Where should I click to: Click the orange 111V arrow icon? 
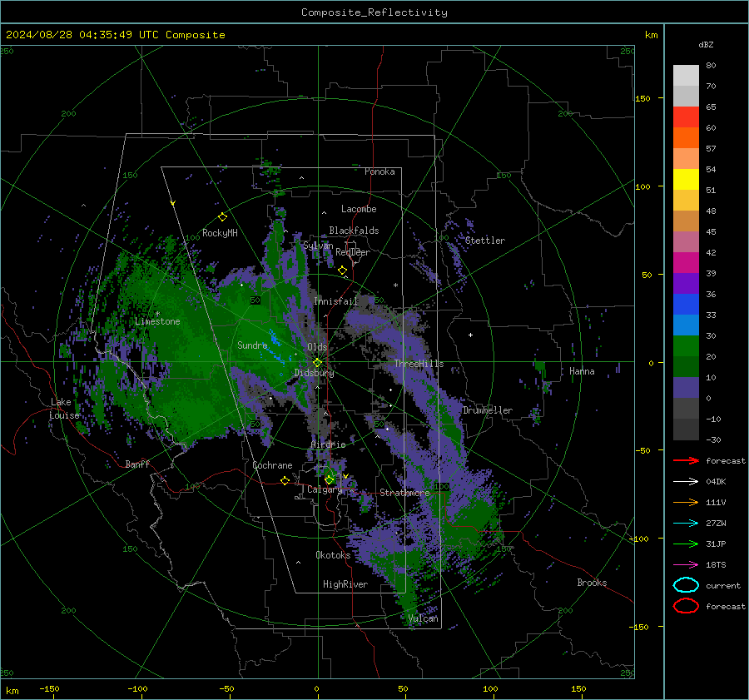pyautogui.click(x=686, y=502)
